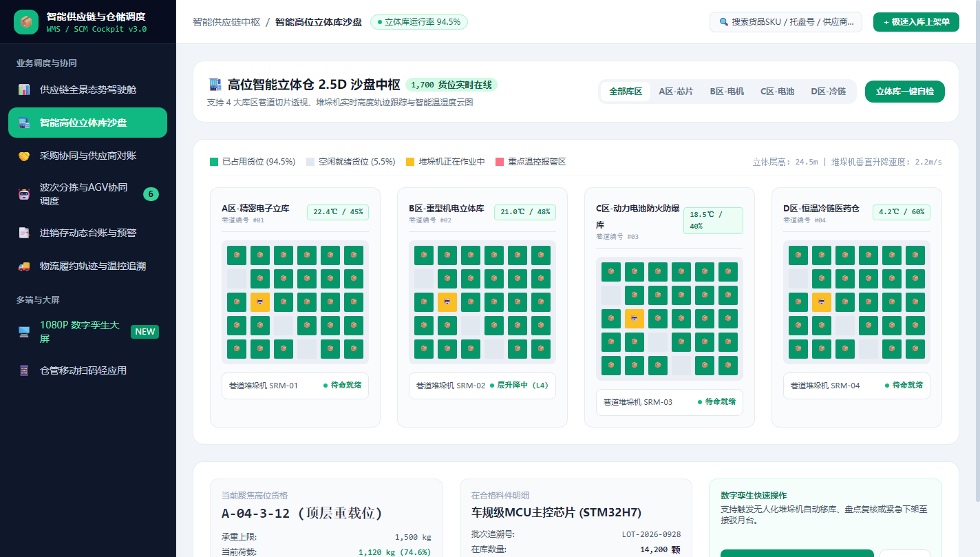Click the document icon beside 进销存动态台账与预警
This screenshot has width=980, height=557.
(24, 233)
